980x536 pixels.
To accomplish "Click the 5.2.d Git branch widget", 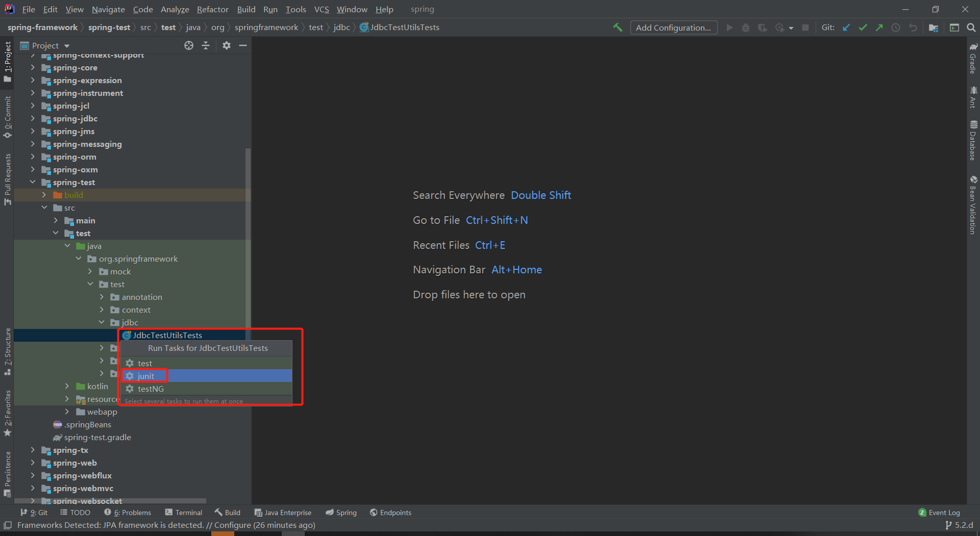I will tap(959, 525).
